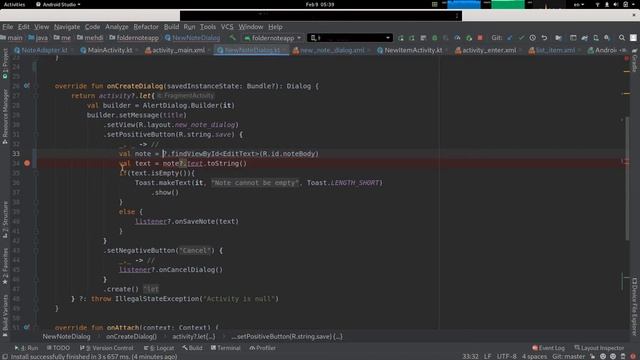
Task: Open the Navigate menu
Action: pyautogui.click(x=67, y=27)
